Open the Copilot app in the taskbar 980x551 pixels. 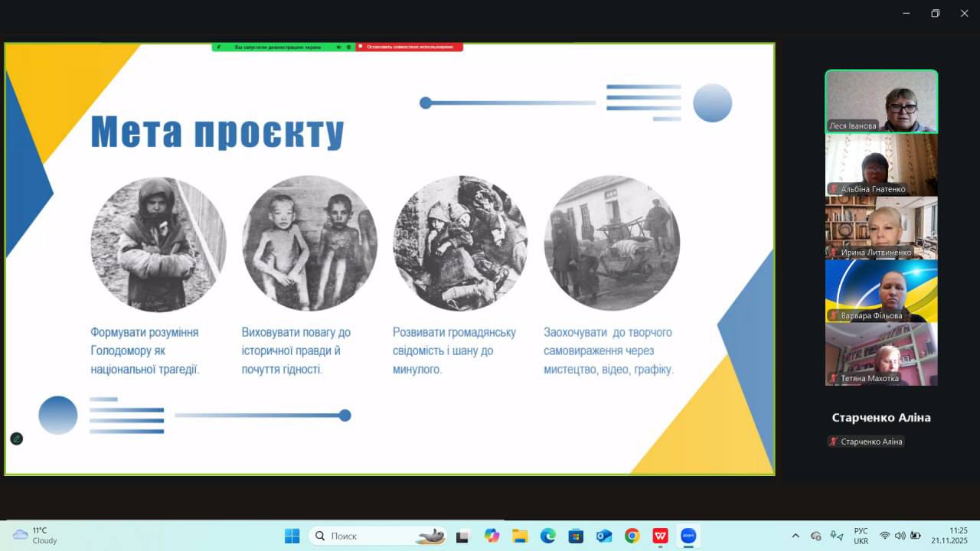tap(492, 536)
